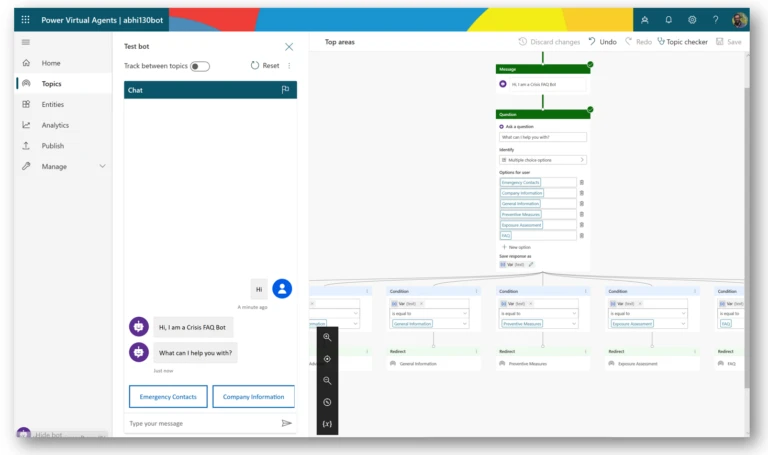Click the flag icon in Chat header
The height and width of the screenshot is (455, 768).
285,90
